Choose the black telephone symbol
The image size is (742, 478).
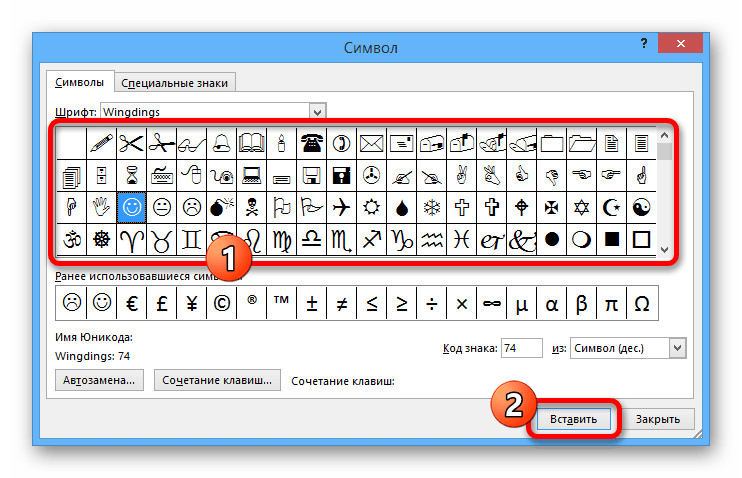pyautogui.click(x=311, y=143)
